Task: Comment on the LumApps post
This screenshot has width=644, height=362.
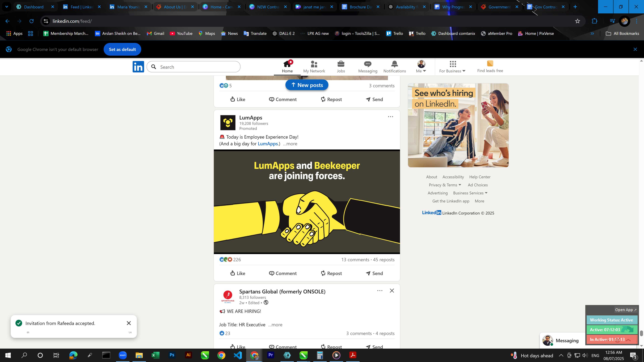Action: (x=283, y=273)
